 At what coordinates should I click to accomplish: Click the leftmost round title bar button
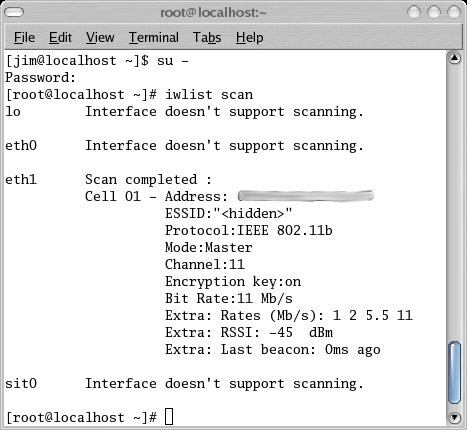pyautogui.click(x=414, y=13)
